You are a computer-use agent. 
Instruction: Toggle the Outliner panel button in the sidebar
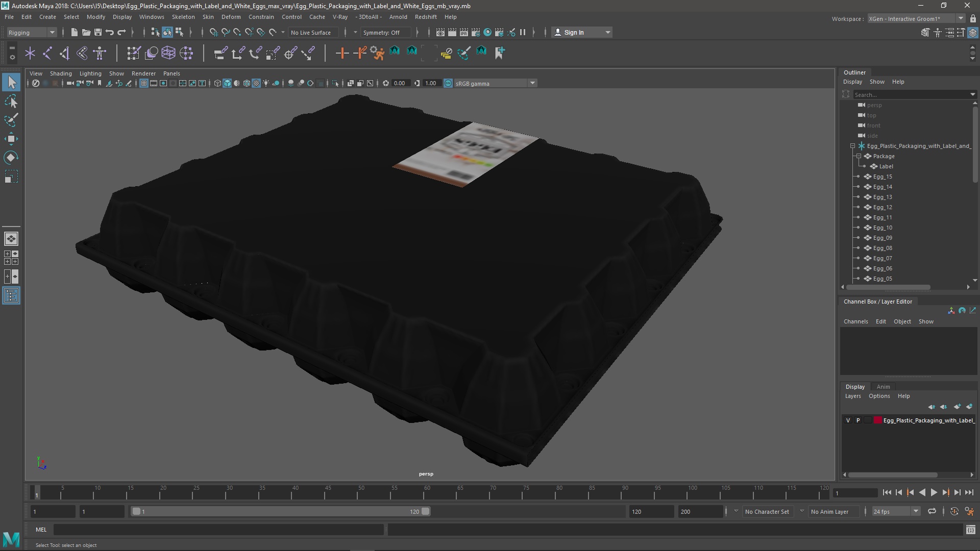tap(11, 296)
